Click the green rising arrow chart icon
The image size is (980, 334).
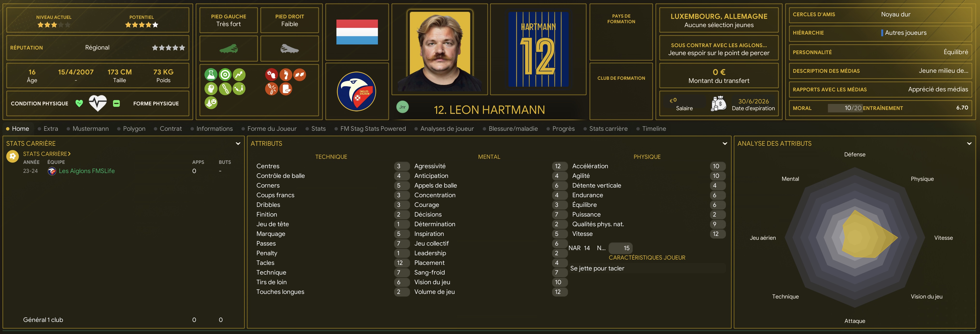pyautogui.click(x=239, y=75)
